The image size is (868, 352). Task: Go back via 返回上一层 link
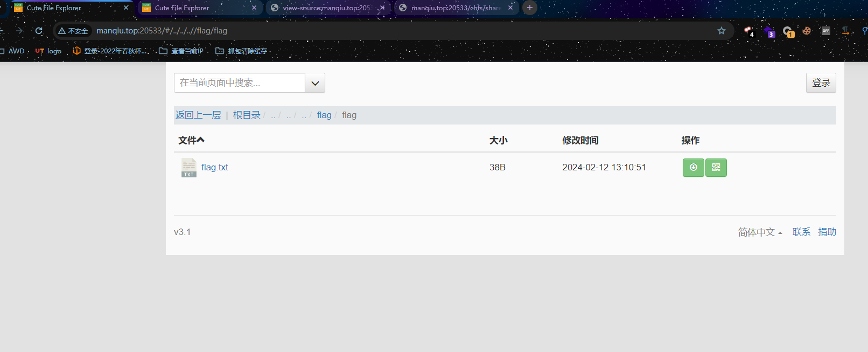click(198, 115)
